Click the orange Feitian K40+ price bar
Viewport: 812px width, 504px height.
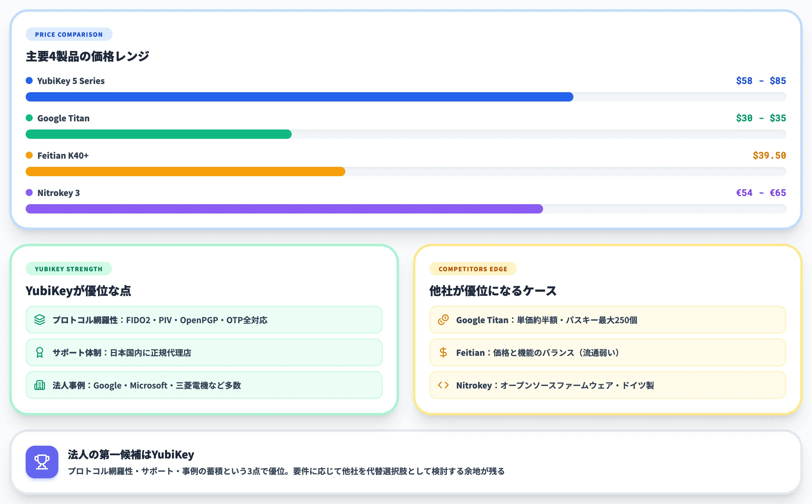click(185, 172)
